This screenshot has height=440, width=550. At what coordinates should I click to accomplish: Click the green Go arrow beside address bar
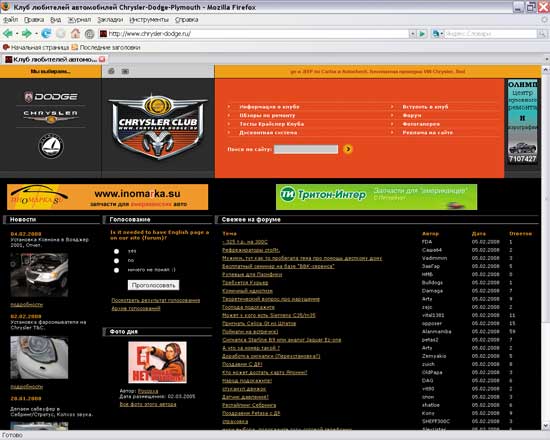coord(422,34)
